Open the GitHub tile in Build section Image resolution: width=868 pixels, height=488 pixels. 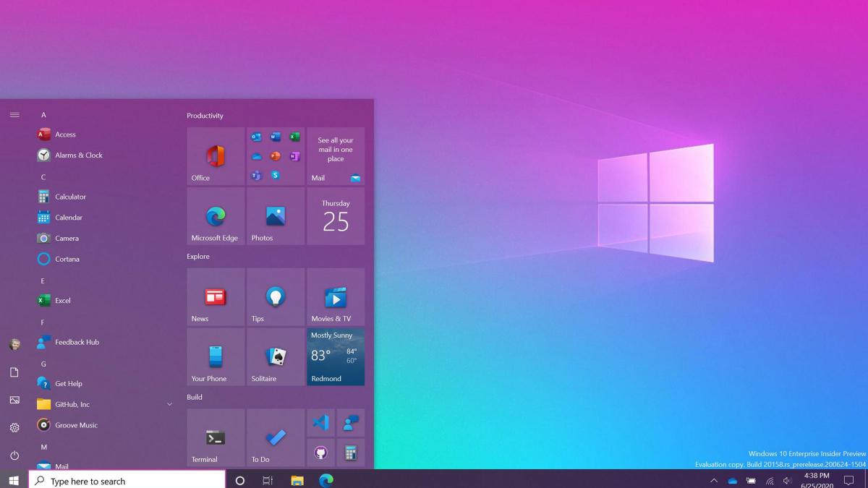(x=320, y=452)
